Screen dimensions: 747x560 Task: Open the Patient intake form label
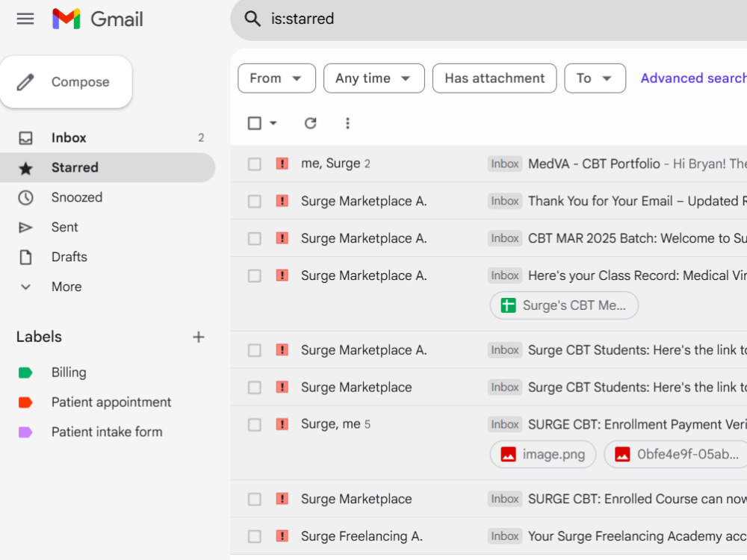point(107,432)
